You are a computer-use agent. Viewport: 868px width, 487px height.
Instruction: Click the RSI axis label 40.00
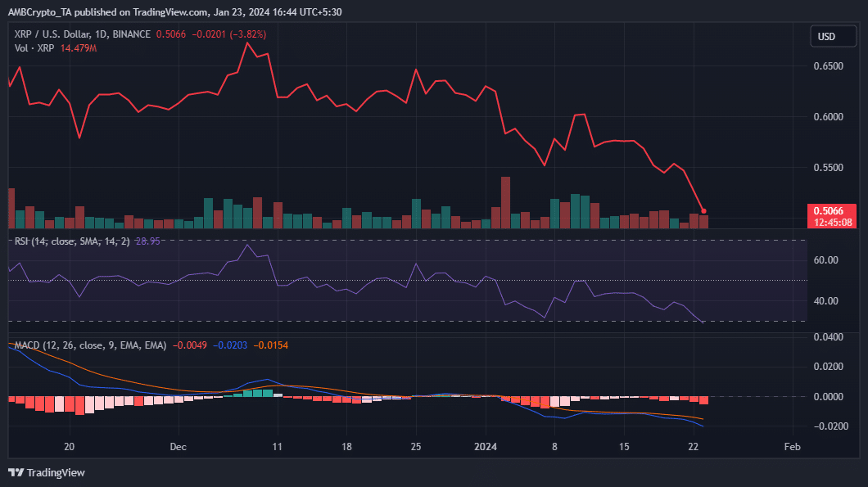[826, 301]
